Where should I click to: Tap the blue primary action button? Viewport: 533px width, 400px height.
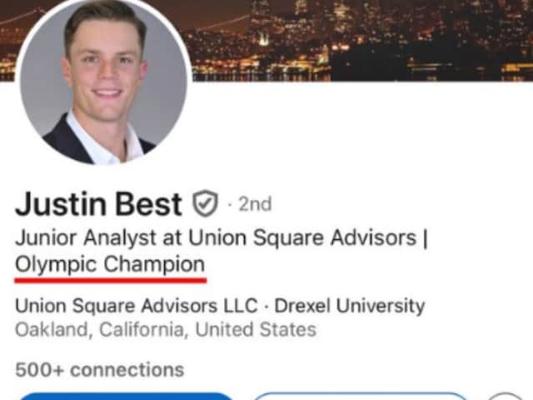(x=126, y=396)
